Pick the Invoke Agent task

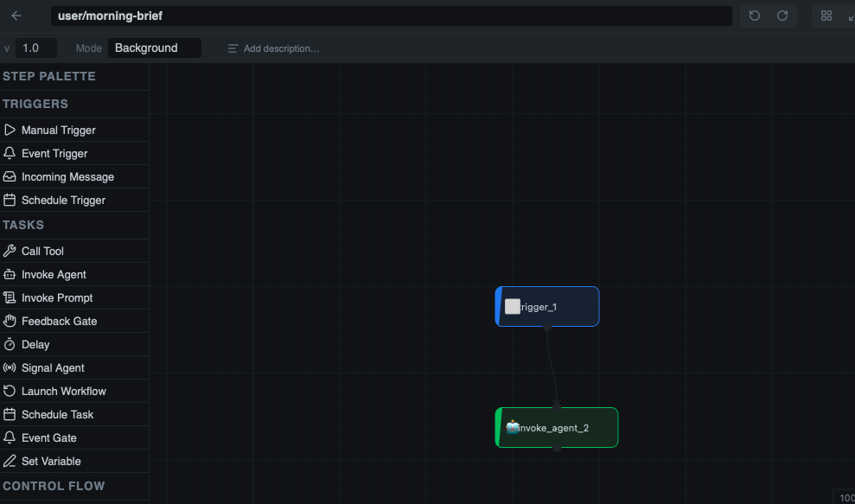click(54, 274)
